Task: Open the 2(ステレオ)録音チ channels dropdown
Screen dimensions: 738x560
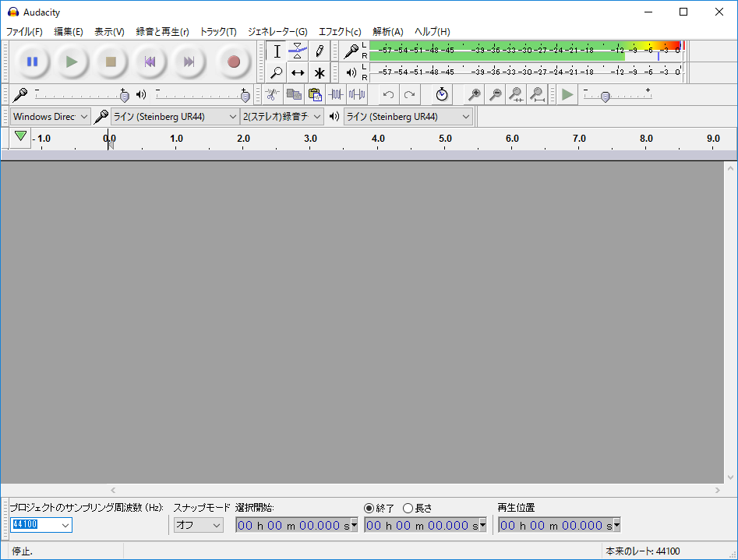Action: click(281, 115)
